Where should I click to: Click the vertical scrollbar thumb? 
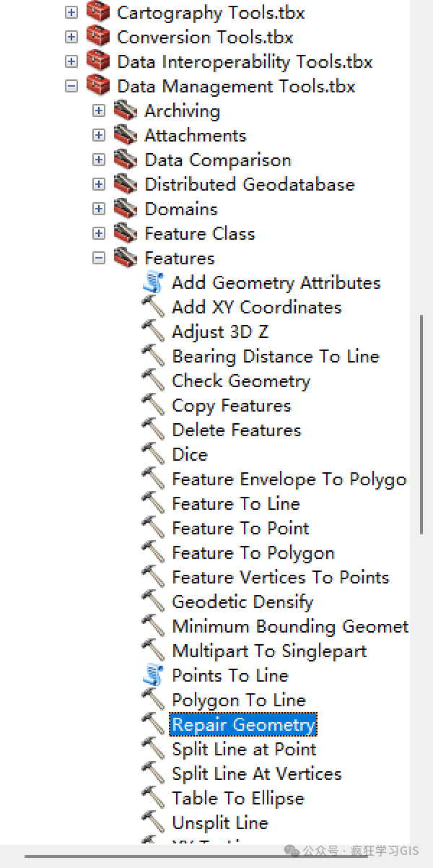(x=422, y=425)
